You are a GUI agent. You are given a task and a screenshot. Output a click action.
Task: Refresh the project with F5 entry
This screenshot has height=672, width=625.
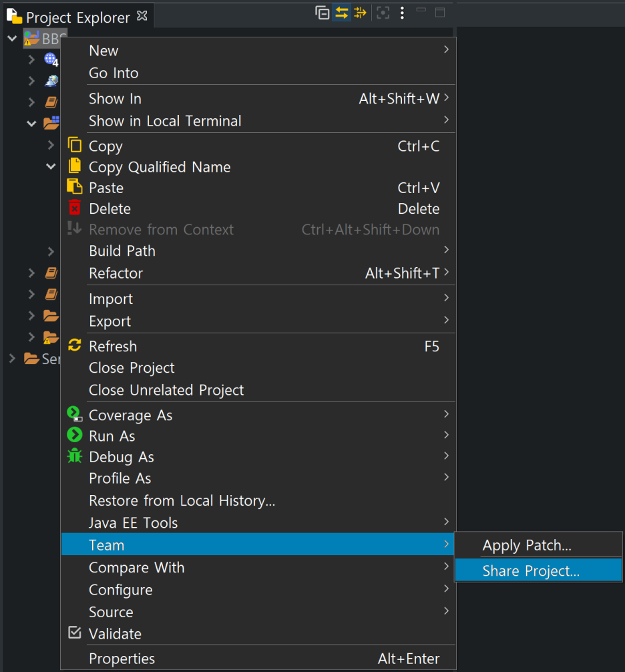(x=258, y=346)
